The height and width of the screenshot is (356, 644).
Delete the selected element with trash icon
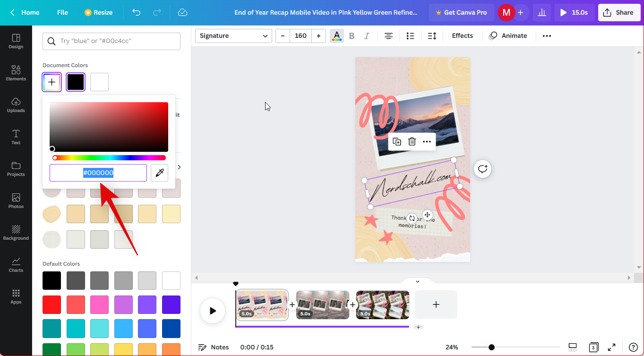(x=412, y=141)
